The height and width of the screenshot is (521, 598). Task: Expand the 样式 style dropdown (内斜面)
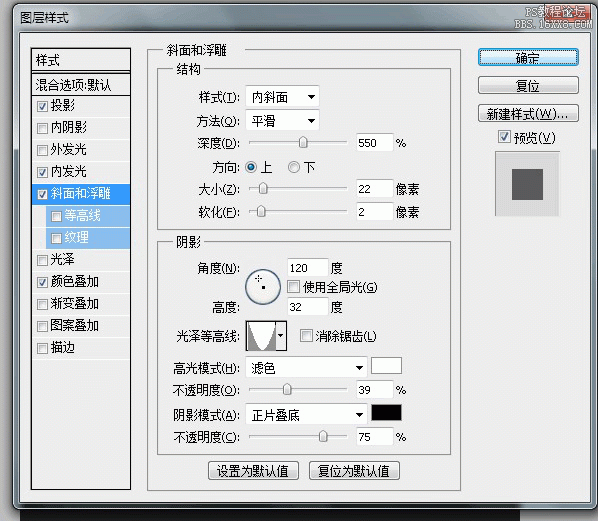coord(282,97)
